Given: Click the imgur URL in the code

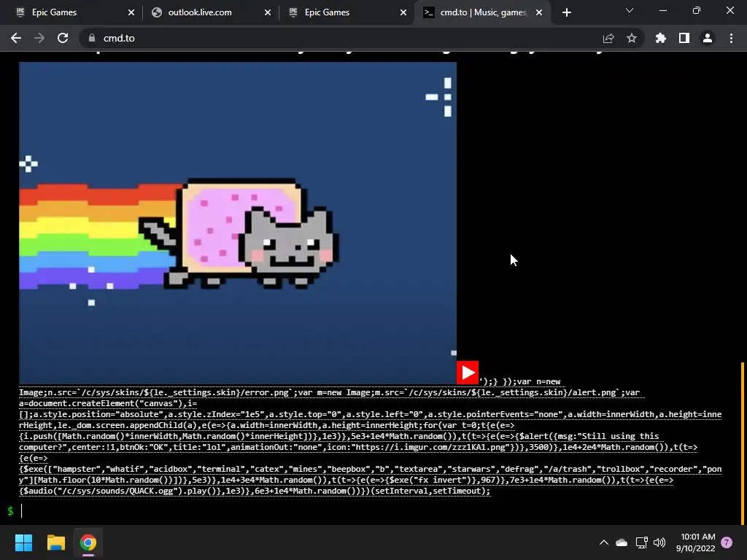Looking at the screenshot, I should 430,447.
